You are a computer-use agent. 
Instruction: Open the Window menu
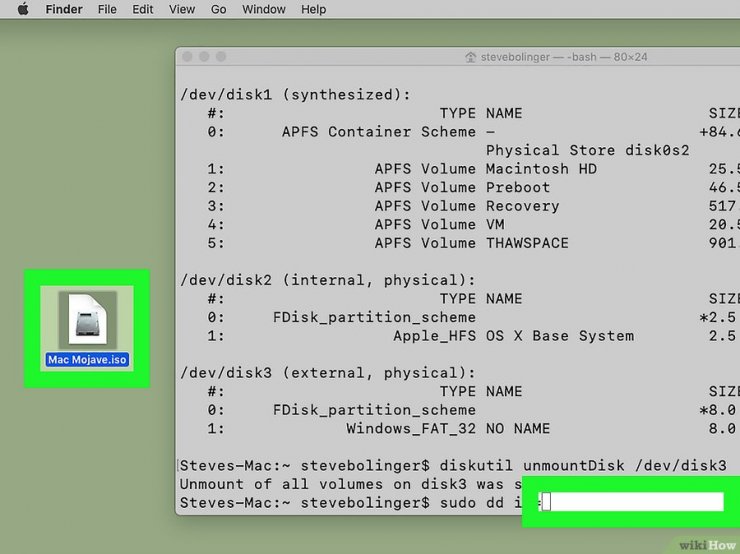coord(264,9)
